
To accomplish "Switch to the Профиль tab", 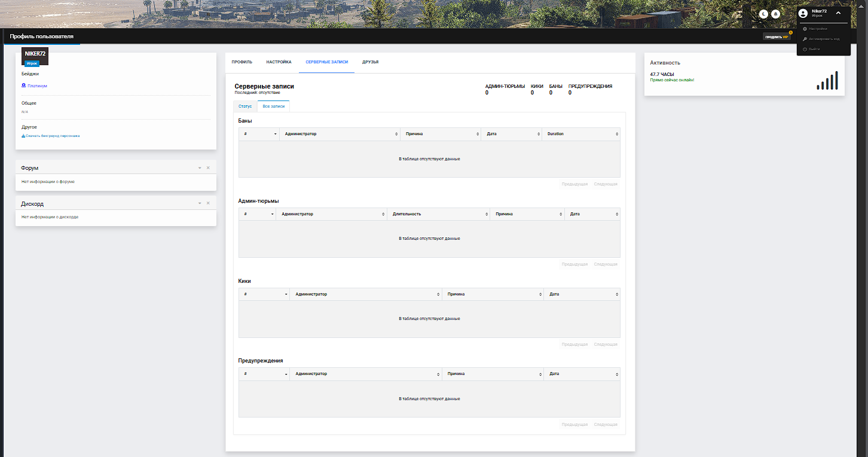I will click(242, 62).
